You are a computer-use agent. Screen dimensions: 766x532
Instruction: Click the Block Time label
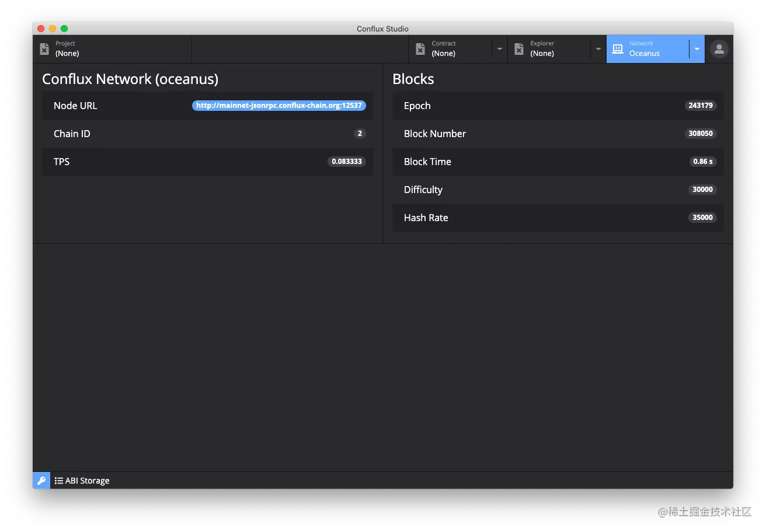(427, 162)
